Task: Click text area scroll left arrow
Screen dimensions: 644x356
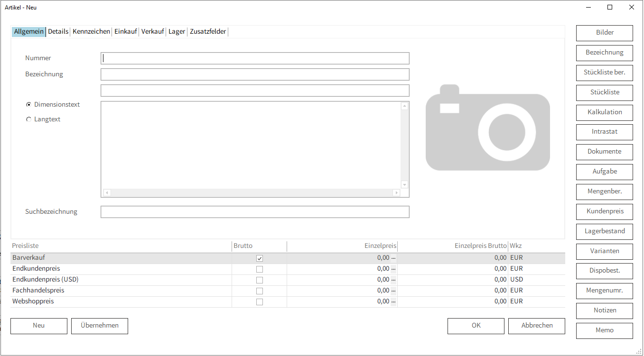Action: point(107,193)
